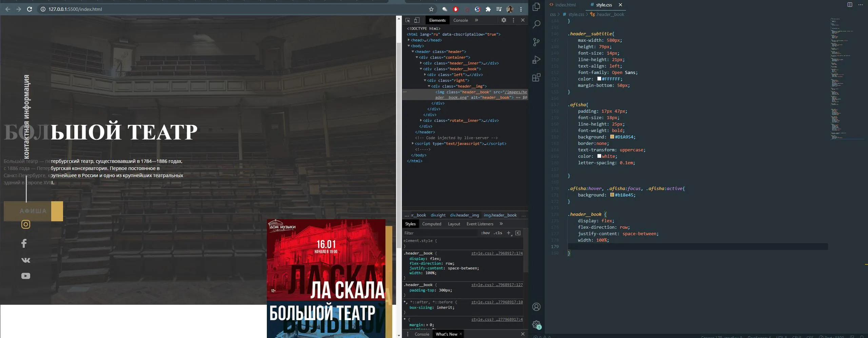Expand the div class="rotate__inner" node
The image size is (868, 338).
[421, 120]
